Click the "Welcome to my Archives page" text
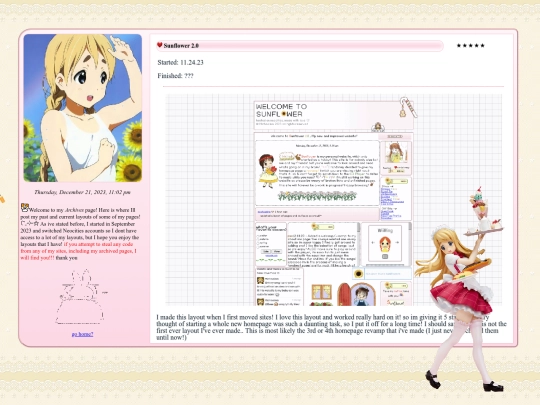 [x=63, y=210]
